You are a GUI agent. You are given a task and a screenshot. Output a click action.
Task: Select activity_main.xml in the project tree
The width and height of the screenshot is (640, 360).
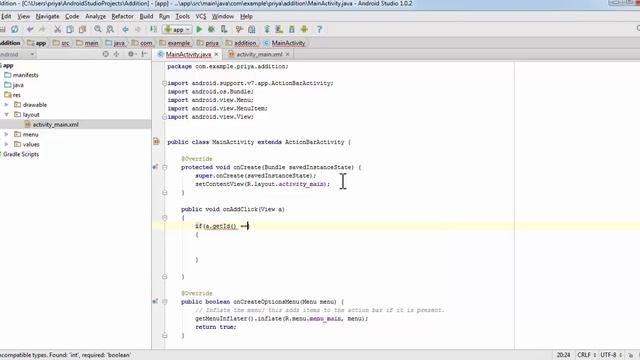(56, 125)
